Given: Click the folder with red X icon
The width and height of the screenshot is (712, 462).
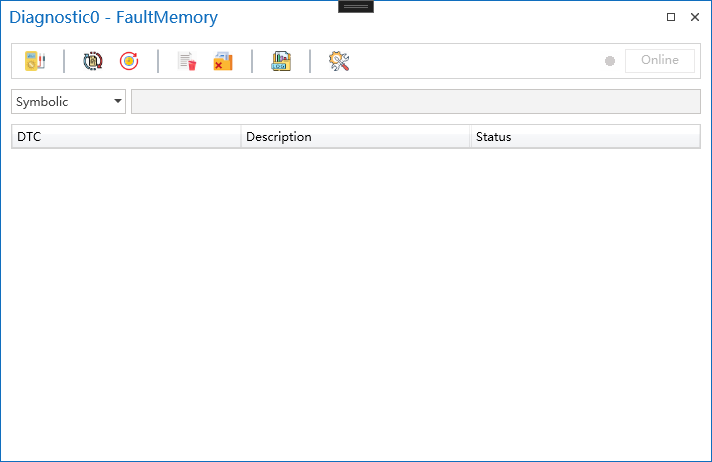Looking at the screenshot, I should point(223,61).
